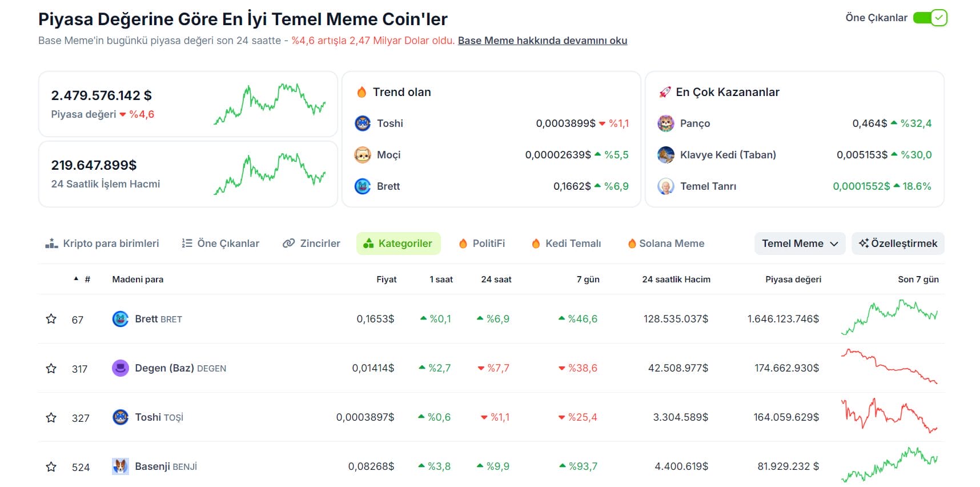
Task: Click the Moçi coin icon
Action: (362, 154)
